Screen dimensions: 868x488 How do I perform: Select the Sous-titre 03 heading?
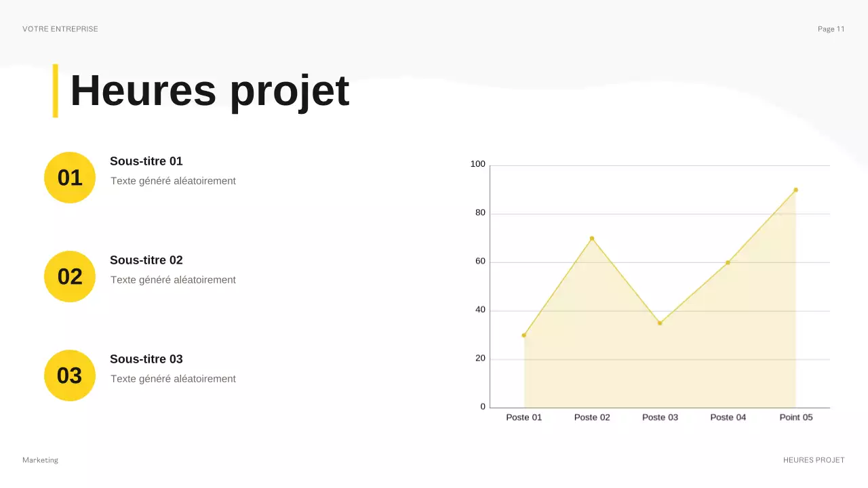pos(146,359)
